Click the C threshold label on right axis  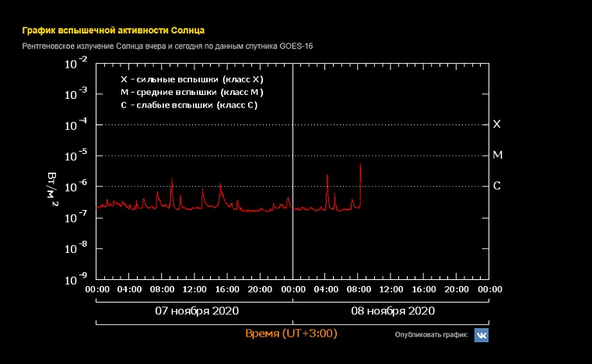click(x=497, y=186)
